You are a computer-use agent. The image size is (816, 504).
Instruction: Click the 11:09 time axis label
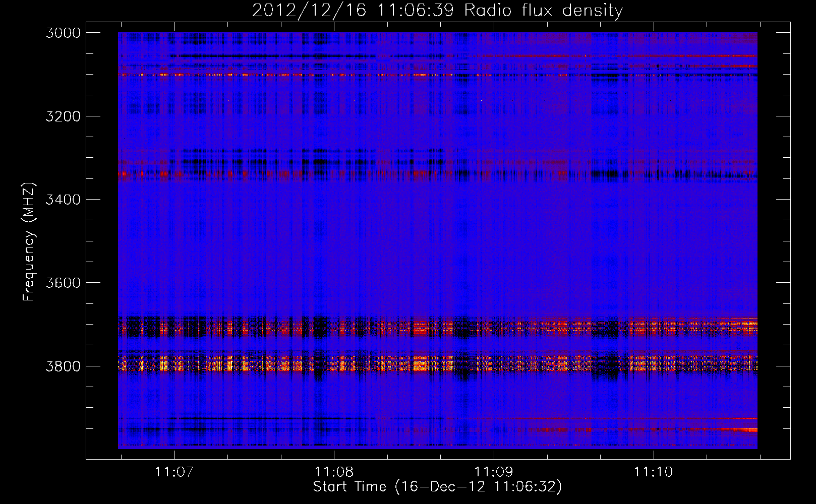coord(494,472)
